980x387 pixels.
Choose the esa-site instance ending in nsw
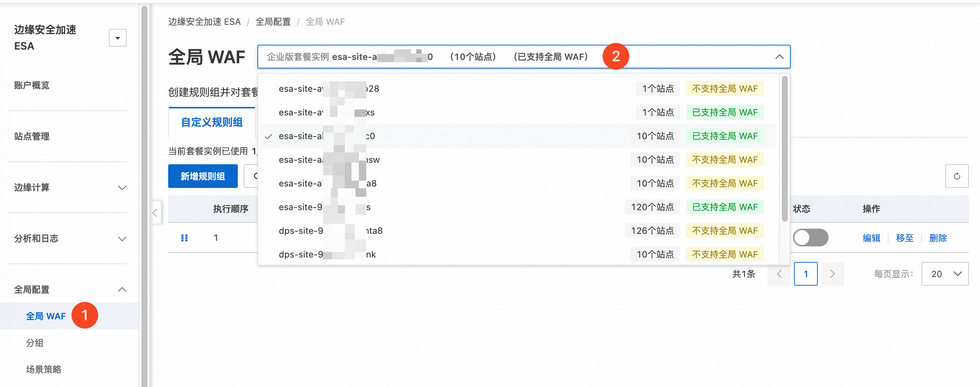[x=518, y=160]
